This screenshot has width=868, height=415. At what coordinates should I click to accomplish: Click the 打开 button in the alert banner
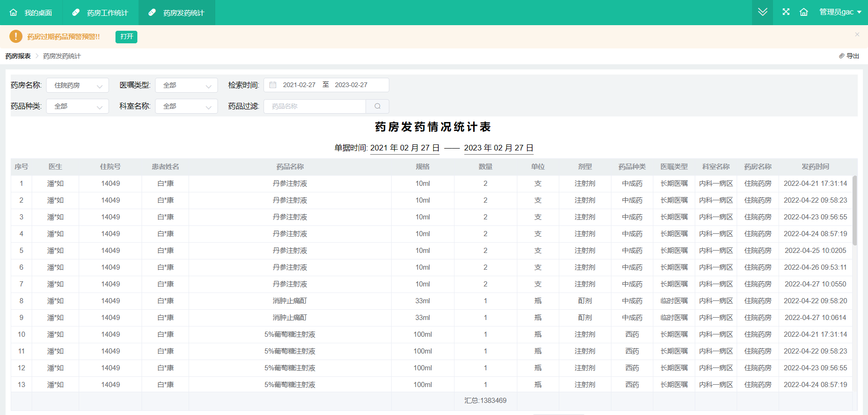click(126, 37)
